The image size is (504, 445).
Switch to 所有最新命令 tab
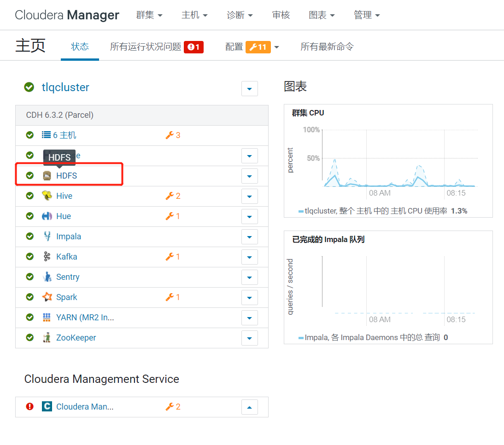coord(327,47)
